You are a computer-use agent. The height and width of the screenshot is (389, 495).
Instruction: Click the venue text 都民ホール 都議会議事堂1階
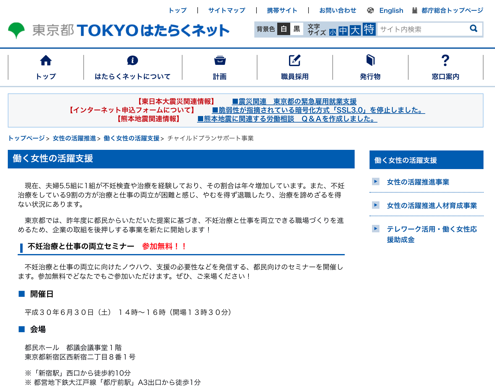[73, 348]
